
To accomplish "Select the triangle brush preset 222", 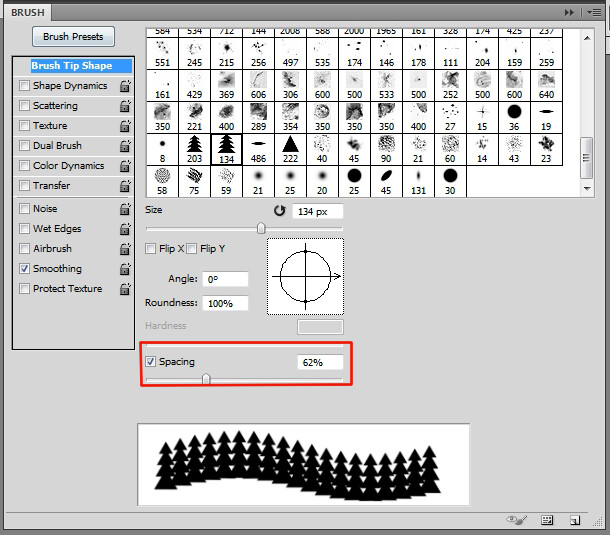I will pyautogui.click(x=290, y=149).
